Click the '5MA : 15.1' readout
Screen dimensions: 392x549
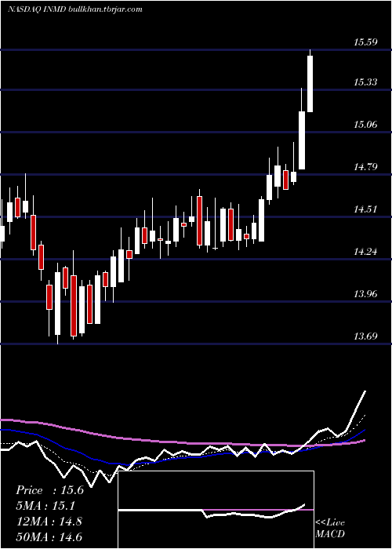(46, 506)
